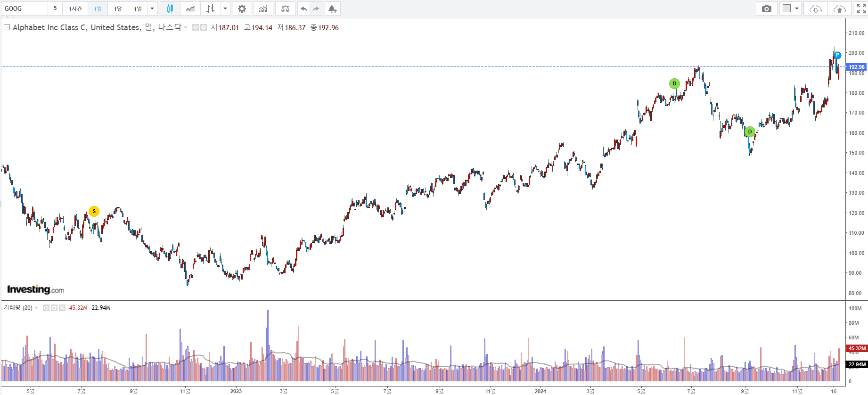This screenshot has height=395, width=868.
Task: Open the indicators menu icon
Action: pos(263,8)
